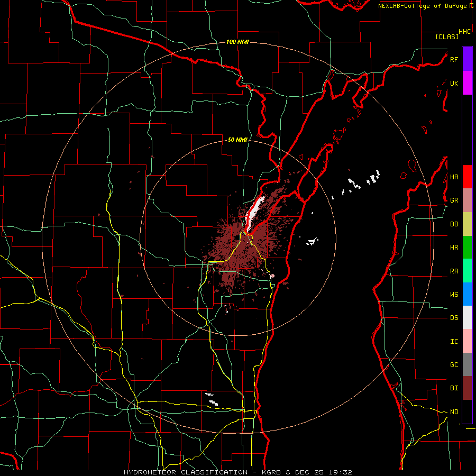Click the HA red legend swatch
Image resolution: width=476 pixels, height=476 pixels.
[467, 177]
